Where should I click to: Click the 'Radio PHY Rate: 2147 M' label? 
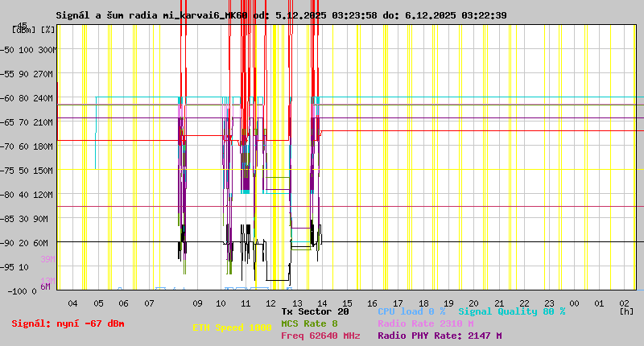coord(440,336)
